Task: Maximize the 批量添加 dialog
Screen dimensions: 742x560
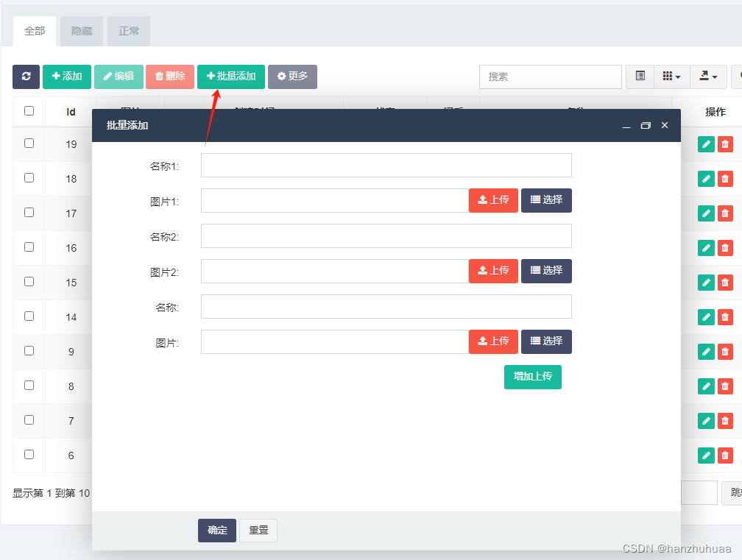Action: [646, 125]
